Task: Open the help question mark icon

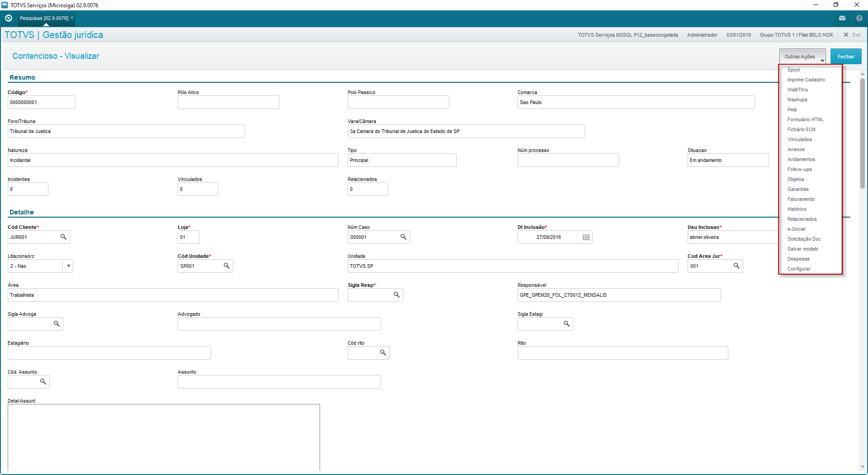Action: pos(859,18)
